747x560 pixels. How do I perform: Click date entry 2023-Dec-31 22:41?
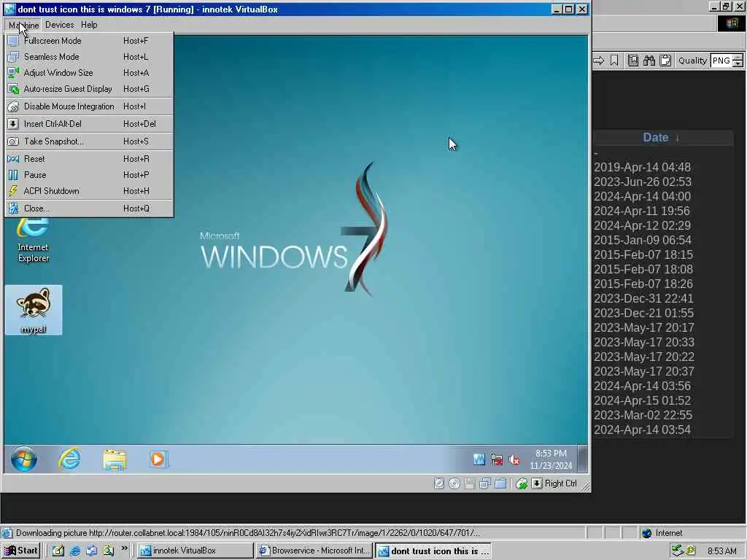click(643, 298)
